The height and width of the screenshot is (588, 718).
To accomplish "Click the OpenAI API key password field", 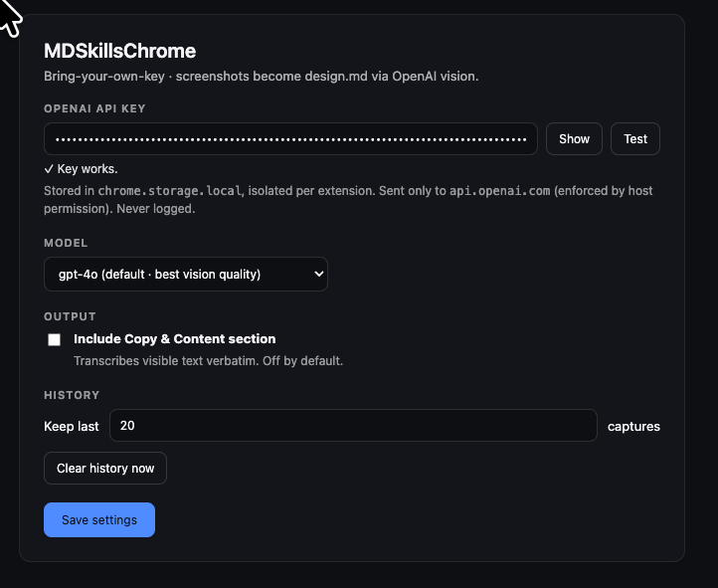I will pos(290,138).
